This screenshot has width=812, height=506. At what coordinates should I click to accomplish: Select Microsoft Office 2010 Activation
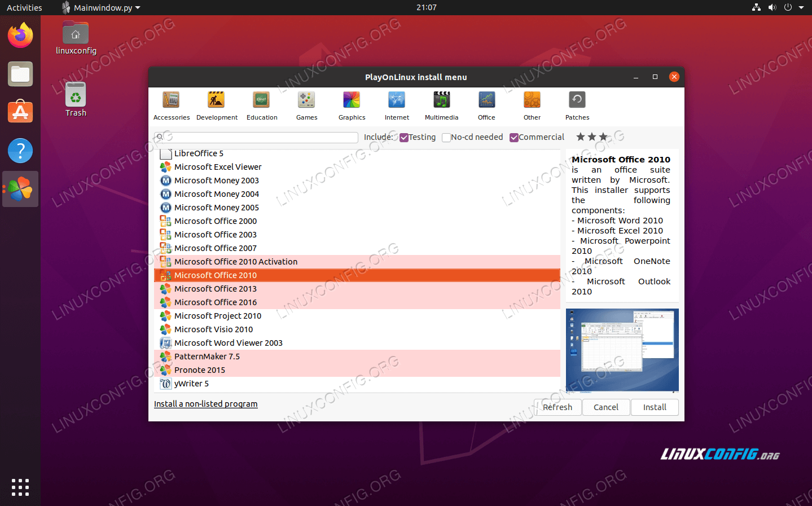tap(357, 262)
